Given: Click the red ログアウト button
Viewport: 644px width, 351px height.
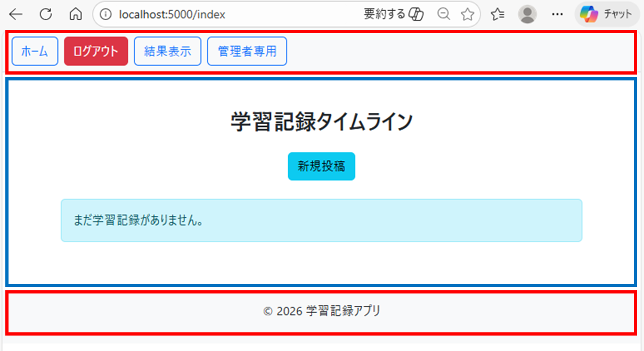Looking at the screenshot, I should (96, 51).
